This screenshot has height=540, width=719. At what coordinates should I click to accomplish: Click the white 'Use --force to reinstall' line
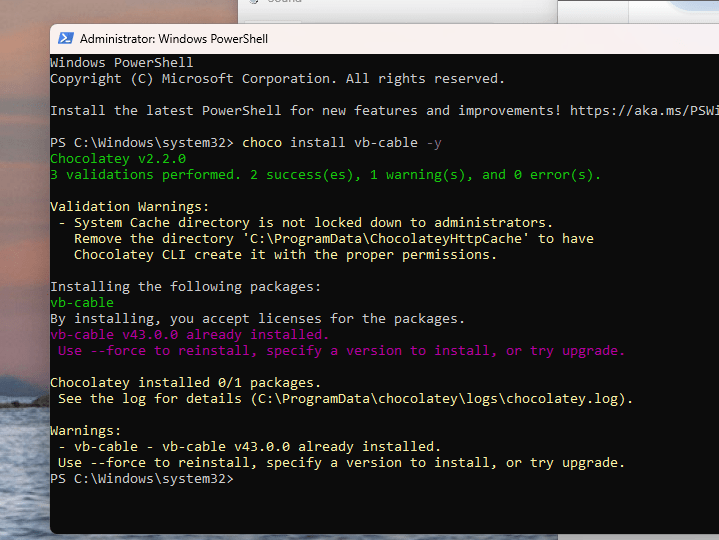(x=341, y=463)
